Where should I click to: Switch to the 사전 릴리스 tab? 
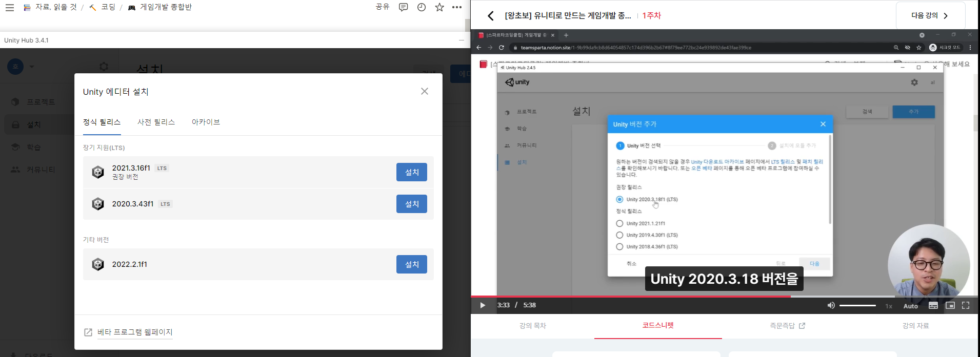coord(156,122)
